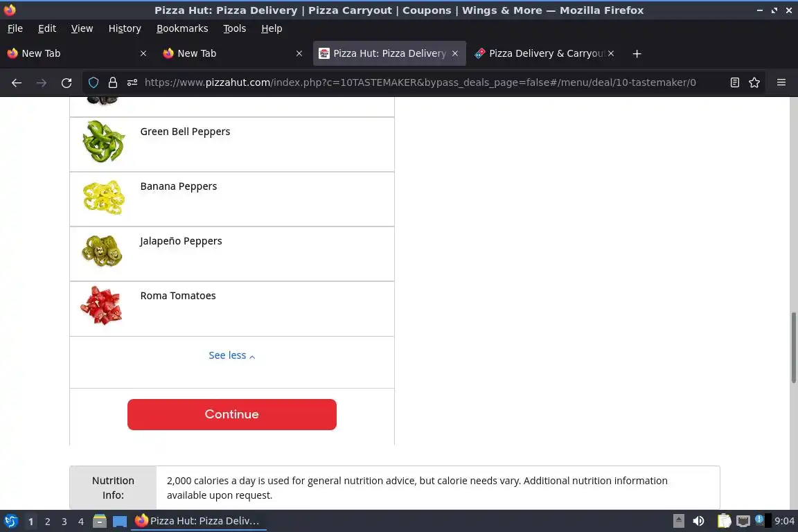Select Banana Peppers topping image
The width and height of the screenshot is (798, 532).
tap(103, 197)
